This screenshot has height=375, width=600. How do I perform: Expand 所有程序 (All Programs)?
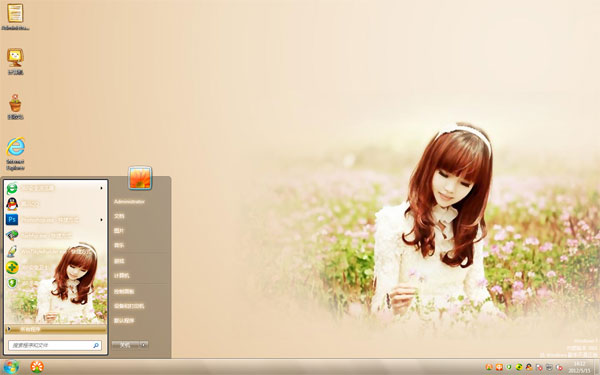tap(56, 329)
